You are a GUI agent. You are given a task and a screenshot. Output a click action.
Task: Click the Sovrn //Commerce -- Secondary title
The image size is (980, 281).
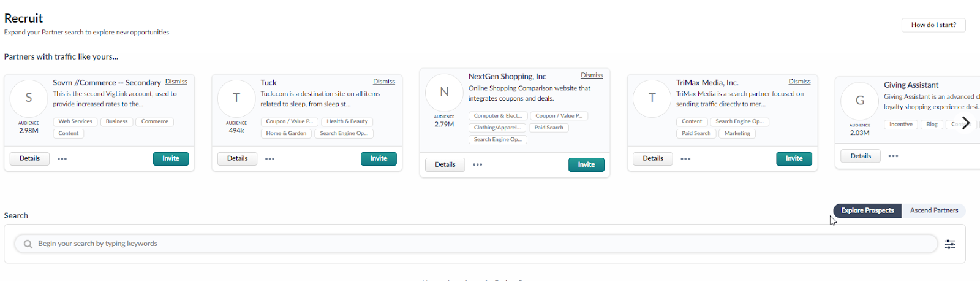coord(107,83)
